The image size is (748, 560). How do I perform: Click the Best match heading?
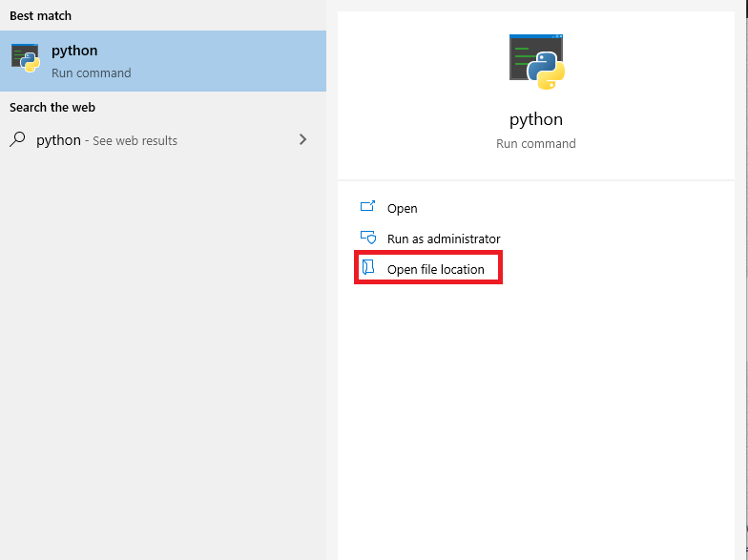point(40,15)
